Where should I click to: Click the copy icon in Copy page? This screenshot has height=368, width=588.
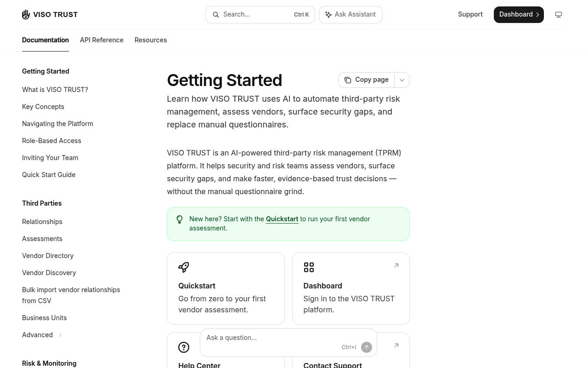(348, 80)
